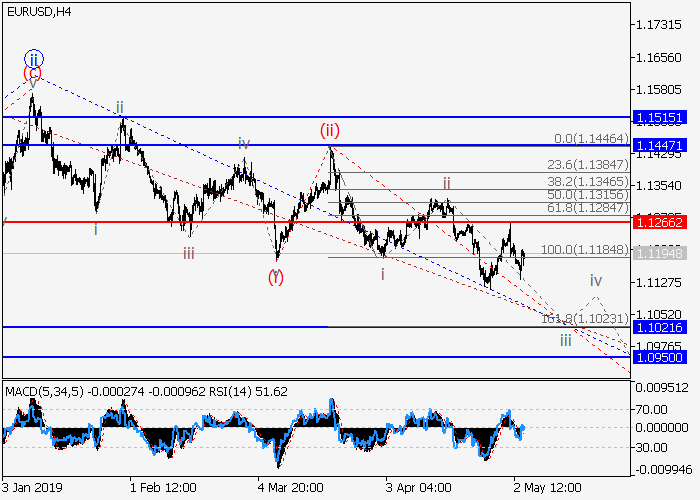Click the red circled (c) wave label
The width and height of the screenshot is (700, 500).
pos(33,73)
